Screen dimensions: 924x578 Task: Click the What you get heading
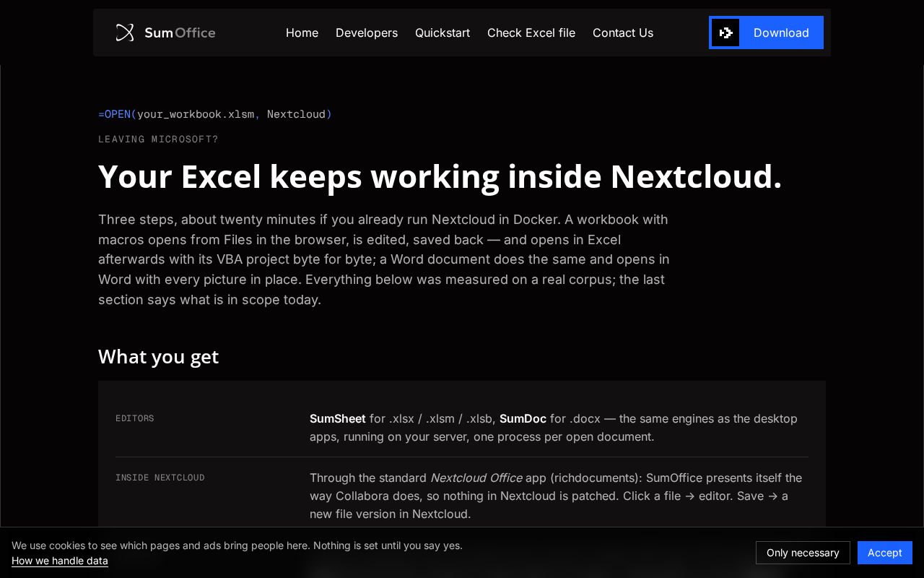(158, 356)
